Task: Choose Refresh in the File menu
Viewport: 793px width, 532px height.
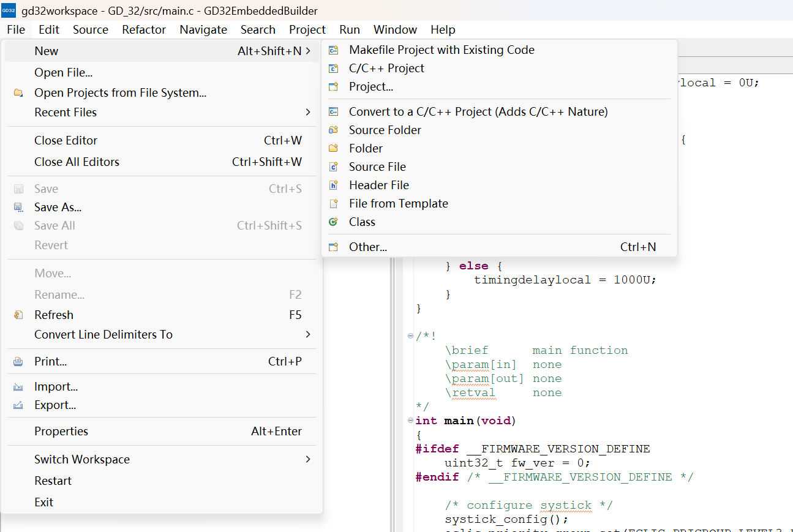Action: pos(162,315)
